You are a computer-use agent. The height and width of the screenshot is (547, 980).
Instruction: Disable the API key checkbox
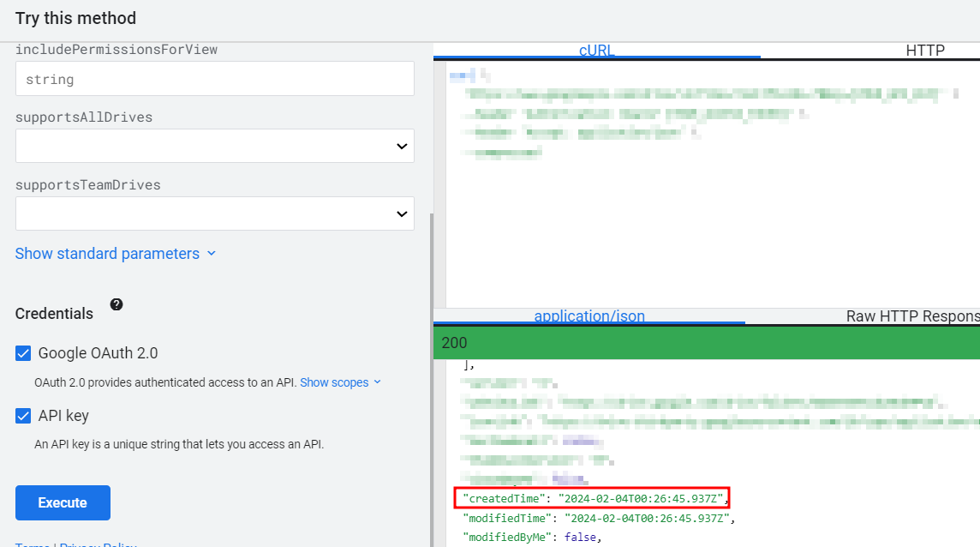23,416
